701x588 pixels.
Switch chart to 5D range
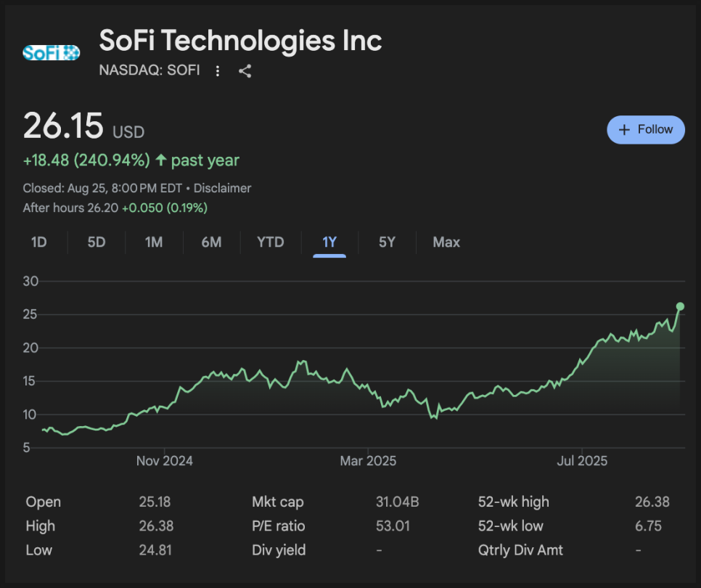(96, 242)
